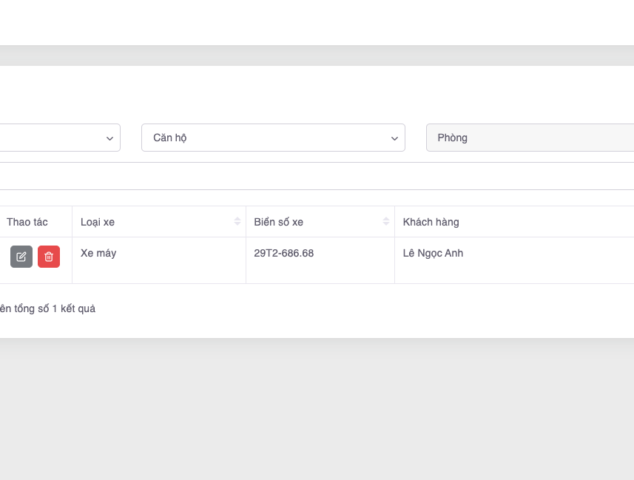Click the gray edit icon in the row
Screen dimensions: 634x480
[x=21, y=257]
